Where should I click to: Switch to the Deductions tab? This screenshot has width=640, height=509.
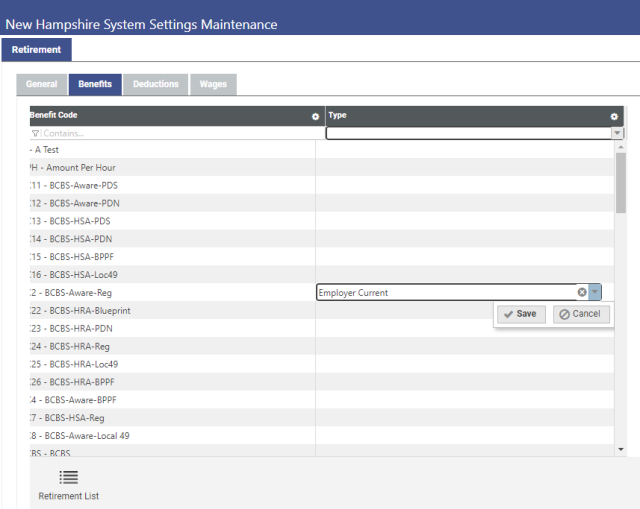(x=156, y=85)
